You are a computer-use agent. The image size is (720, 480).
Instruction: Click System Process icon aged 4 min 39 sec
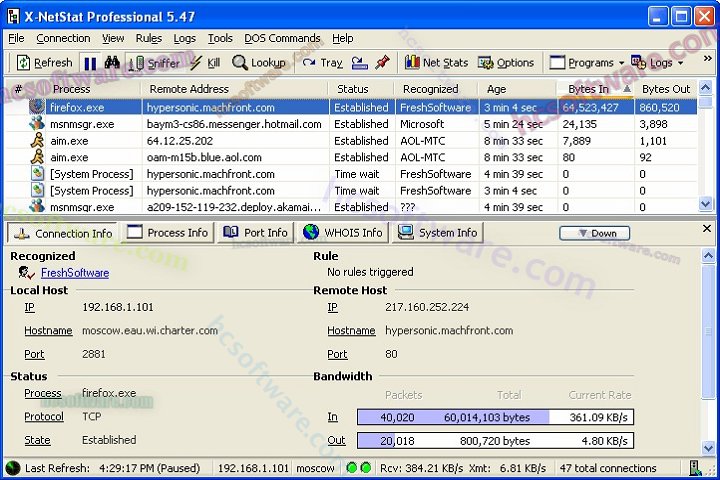point(37,174)
